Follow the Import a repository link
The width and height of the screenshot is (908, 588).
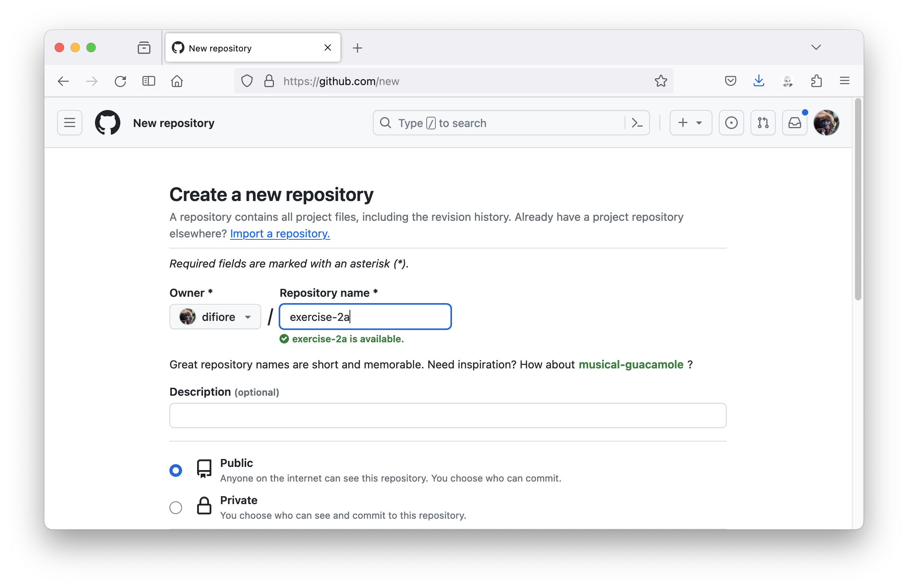(280, 233)
